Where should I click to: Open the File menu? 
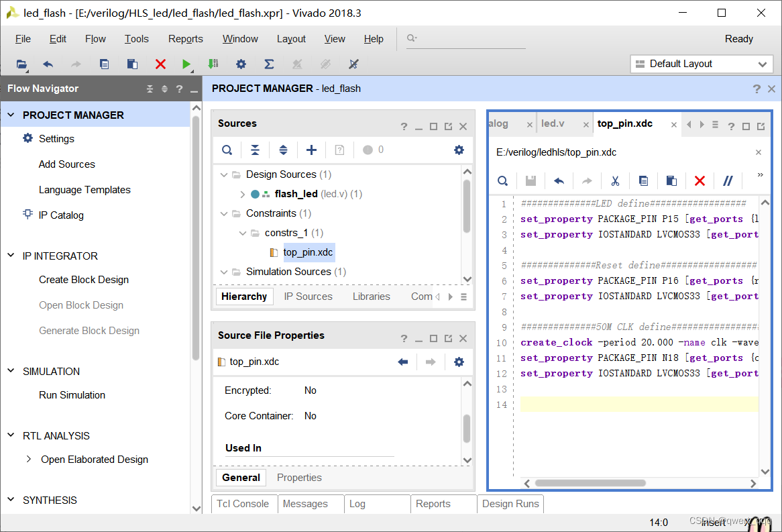point(23,39)
